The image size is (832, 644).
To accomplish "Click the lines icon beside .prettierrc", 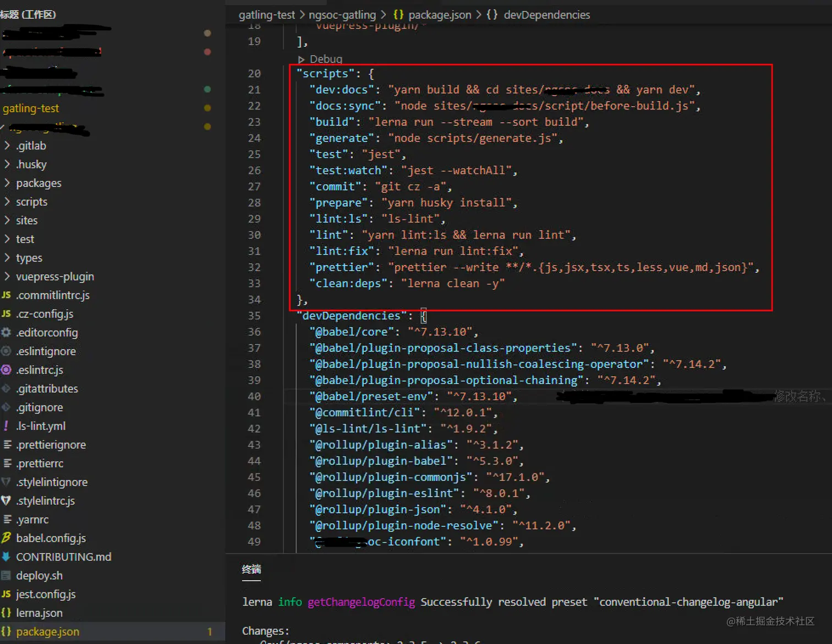I will [x=7, y=464].
